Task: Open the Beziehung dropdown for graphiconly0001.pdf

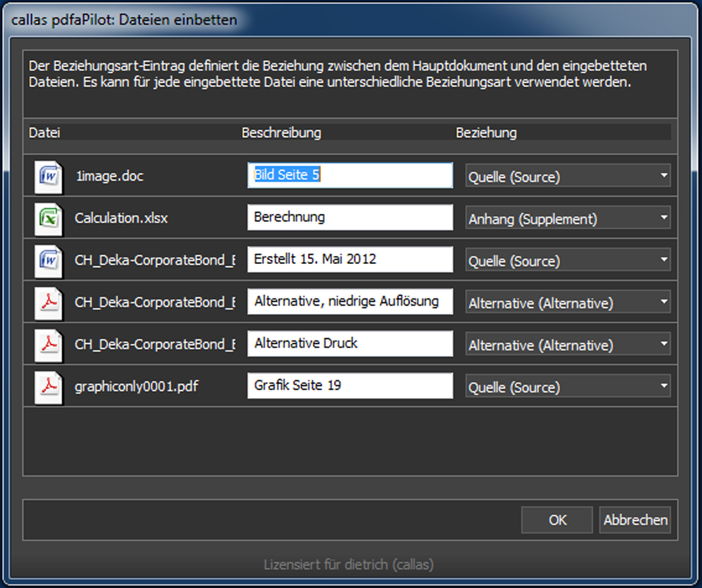Action: tap(567, 387)
